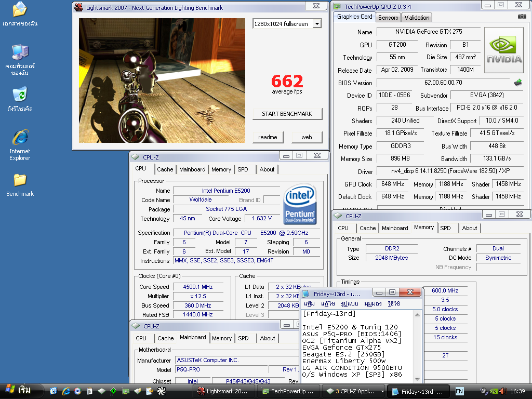Open the notepad icon in quick launch
The image size is (532, 399).
89,391
